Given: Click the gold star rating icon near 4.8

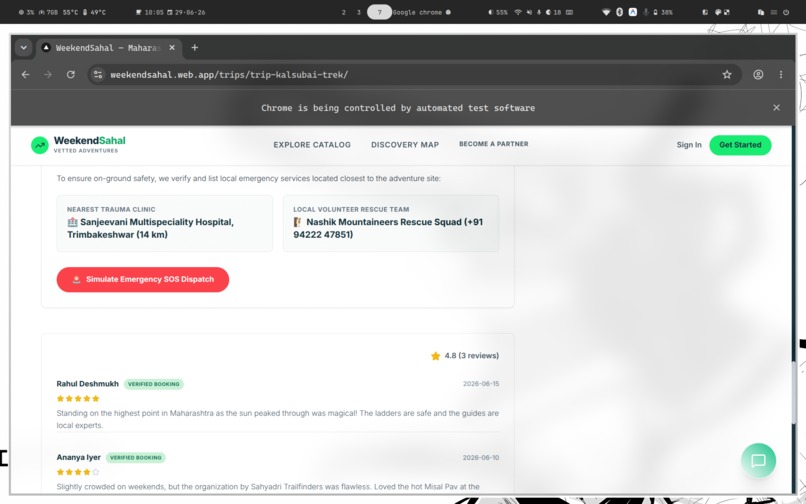Looking at the screenshot, I should coord(435,356).
